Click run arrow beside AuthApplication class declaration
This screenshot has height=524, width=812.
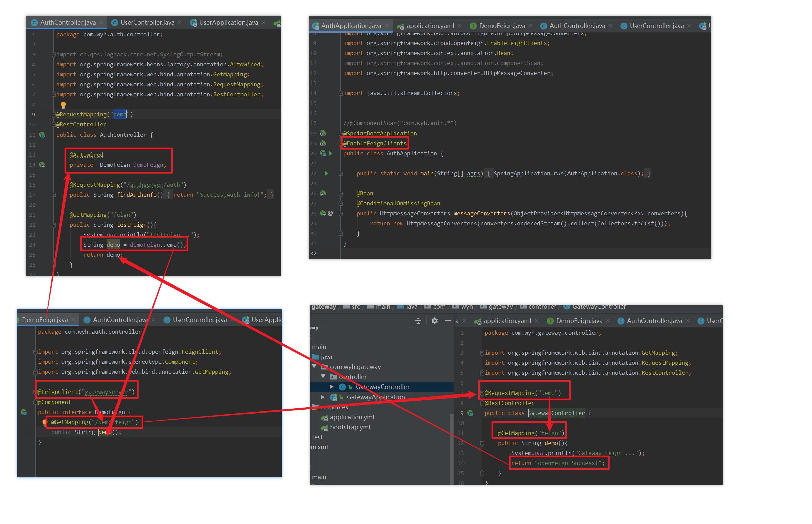tap(330, 153)
